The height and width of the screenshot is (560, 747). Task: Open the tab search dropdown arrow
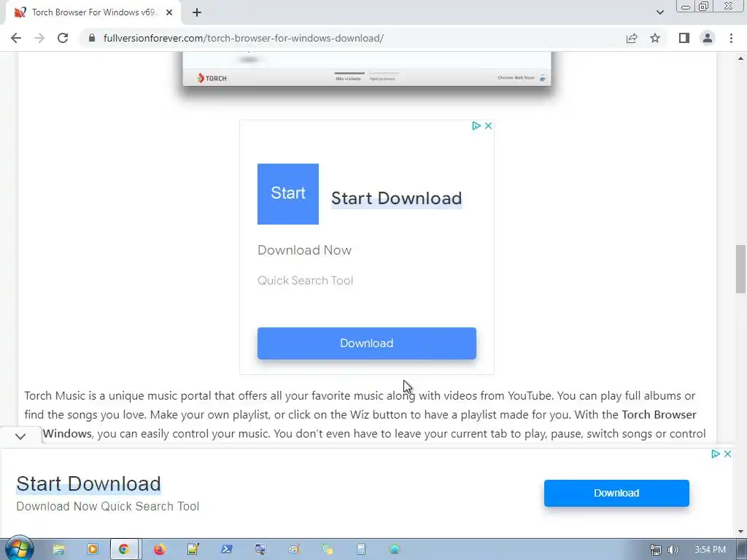[x=659, y=12]
